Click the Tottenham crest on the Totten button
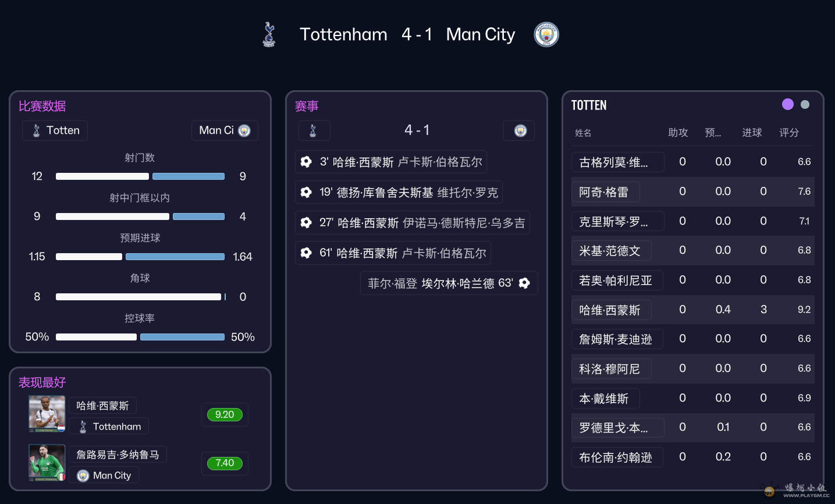This screenshot has height=504, width=835. (36, 130)
